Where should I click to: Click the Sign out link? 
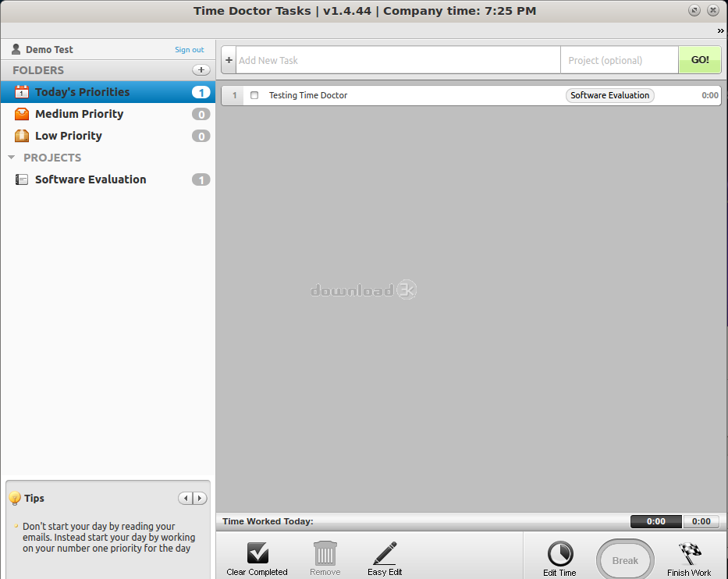pyautogui.click(x=189, y=50)
